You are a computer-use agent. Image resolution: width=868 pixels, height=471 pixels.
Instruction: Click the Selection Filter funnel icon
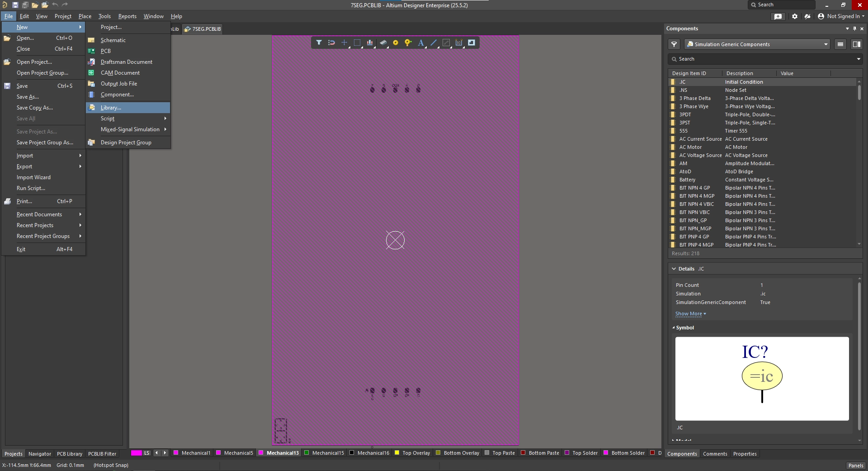[319, 43]
